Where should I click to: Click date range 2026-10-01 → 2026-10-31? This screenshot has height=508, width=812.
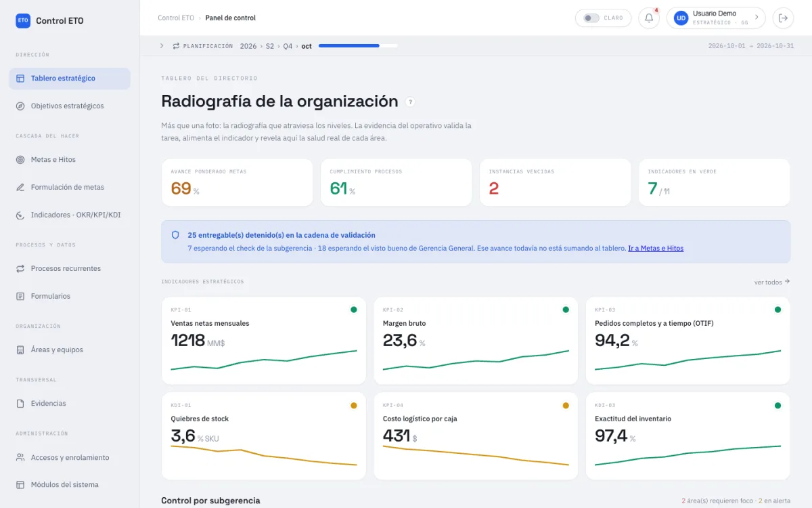[751, 46]
